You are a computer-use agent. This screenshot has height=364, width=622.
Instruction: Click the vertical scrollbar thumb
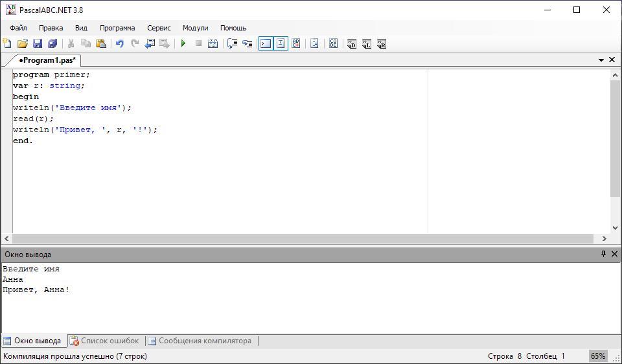point(616,138)
